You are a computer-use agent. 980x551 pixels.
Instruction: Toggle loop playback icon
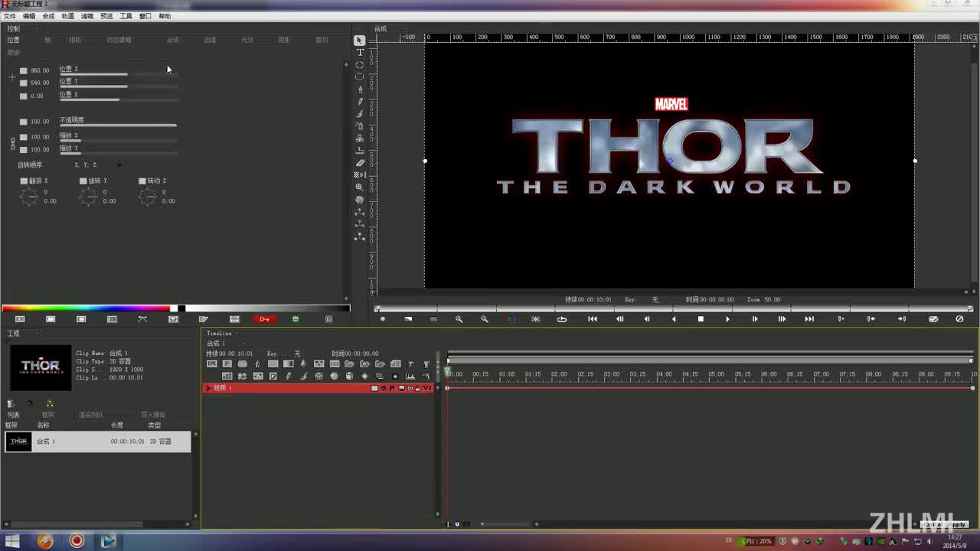click(x=562, y=319)
